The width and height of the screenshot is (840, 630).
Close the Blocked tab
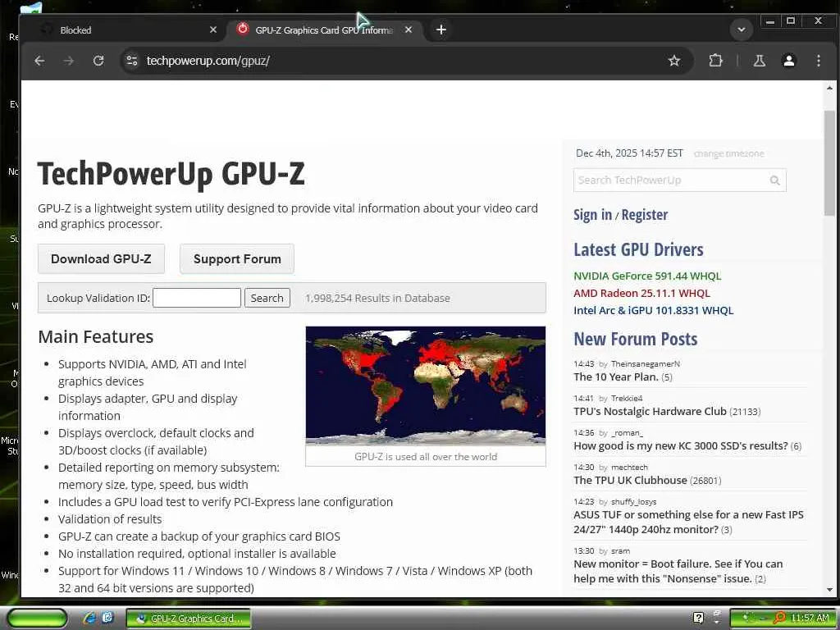click(x=213, y=30)
